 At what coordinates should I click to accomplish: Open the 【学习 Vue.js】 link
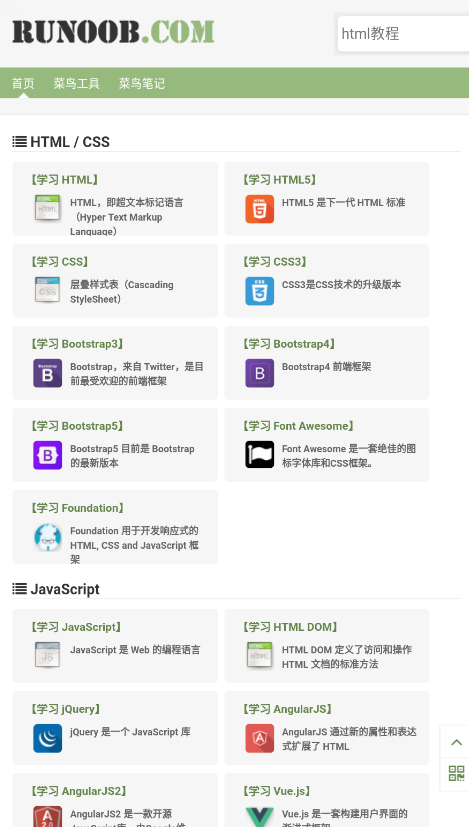point(277,791)
